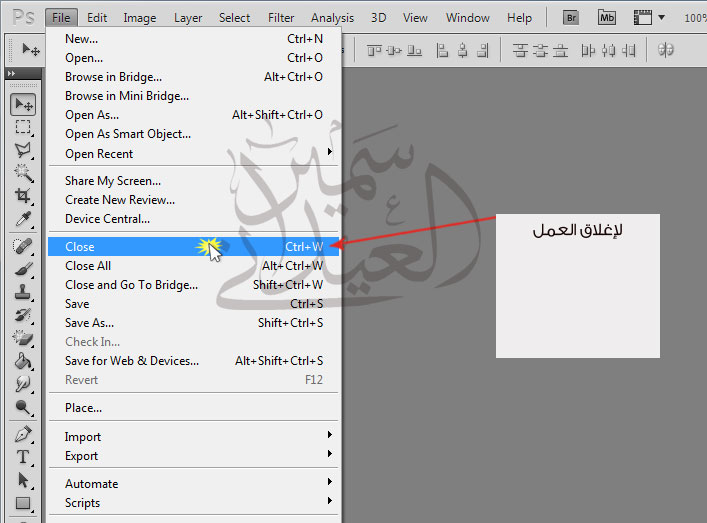
Task: Choose Close All in the File menu
Action: pos(193,266)
